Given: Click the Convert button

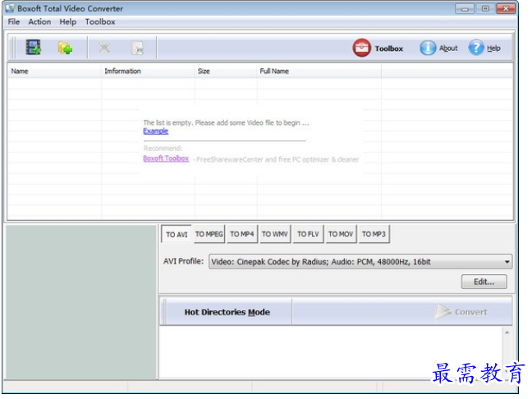Looking at the screenshot, I should coord(461,312).
